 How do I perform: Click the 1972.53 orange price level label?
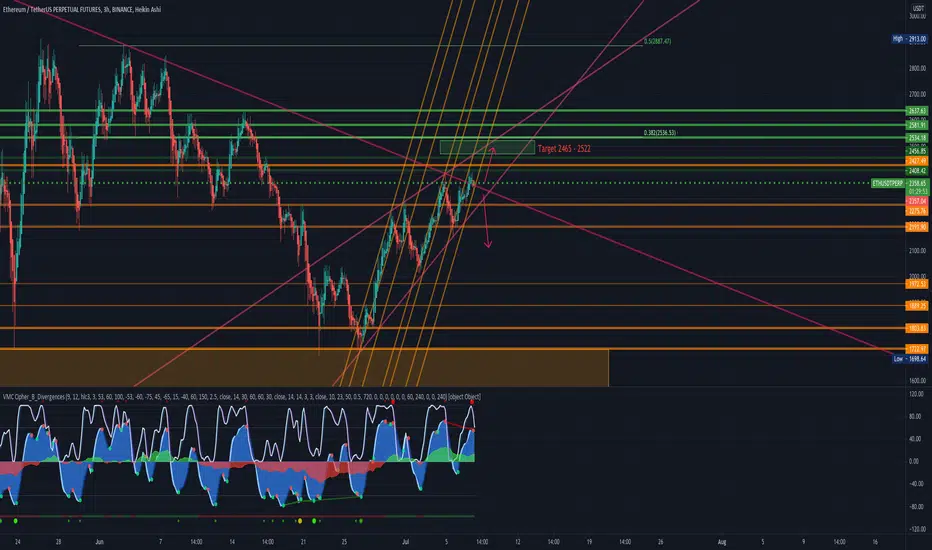(917, 284)
